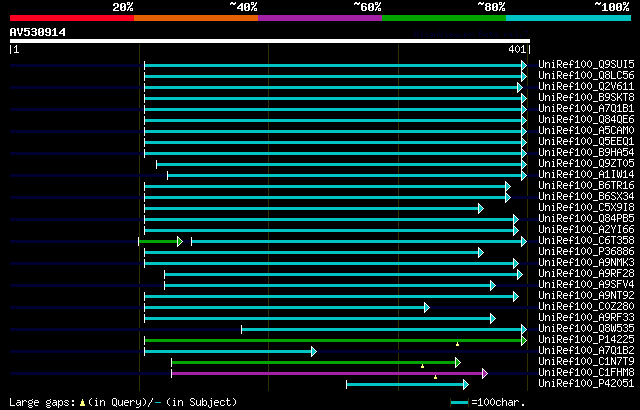Select the UniRef100_A5CAM0 label
Screen dimensions: 640x410
click(x=586, y=131)
